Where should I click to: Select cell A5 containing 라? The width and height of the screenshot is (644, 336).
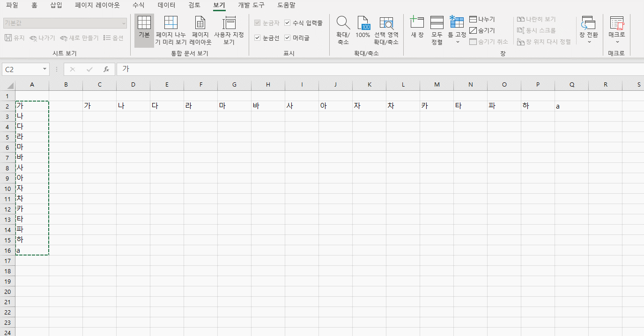tap(32, 137)
